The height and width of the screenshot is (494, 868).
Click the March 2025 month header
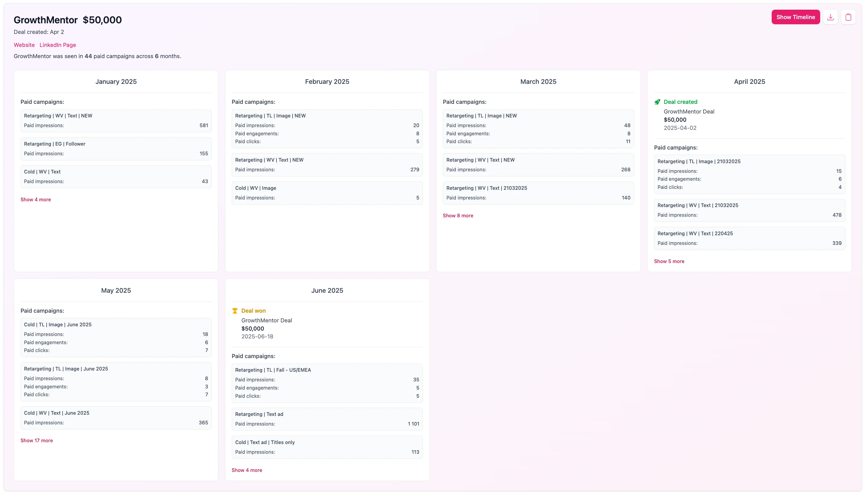(538, 81)
